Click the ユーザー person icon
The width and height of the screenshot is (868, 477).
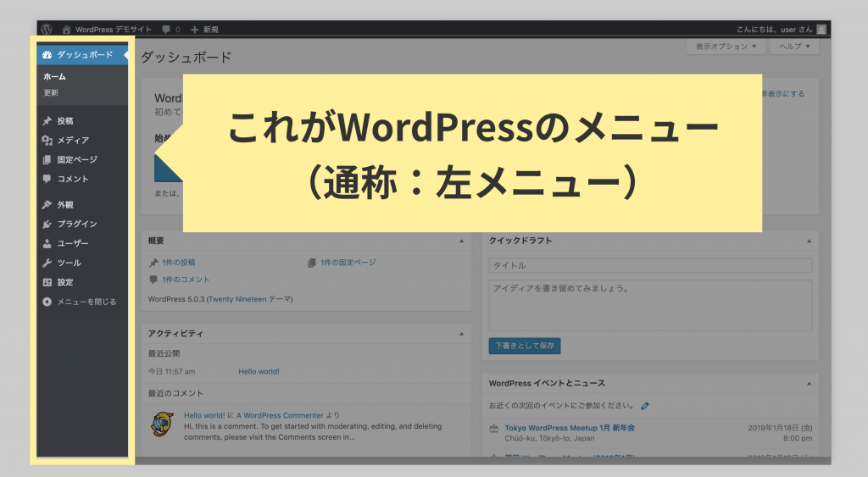pyautogui.click(x=47, y=243)
